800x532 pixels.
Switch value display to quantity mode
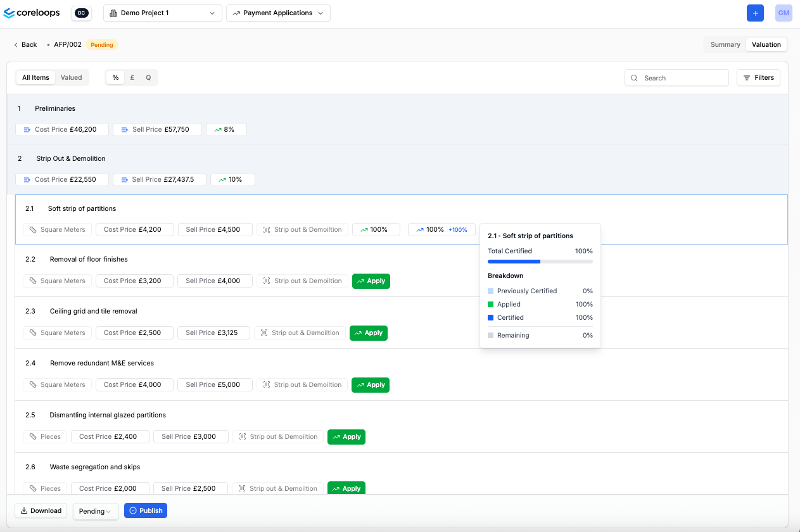pyautogui.click(x=148, y=78)
